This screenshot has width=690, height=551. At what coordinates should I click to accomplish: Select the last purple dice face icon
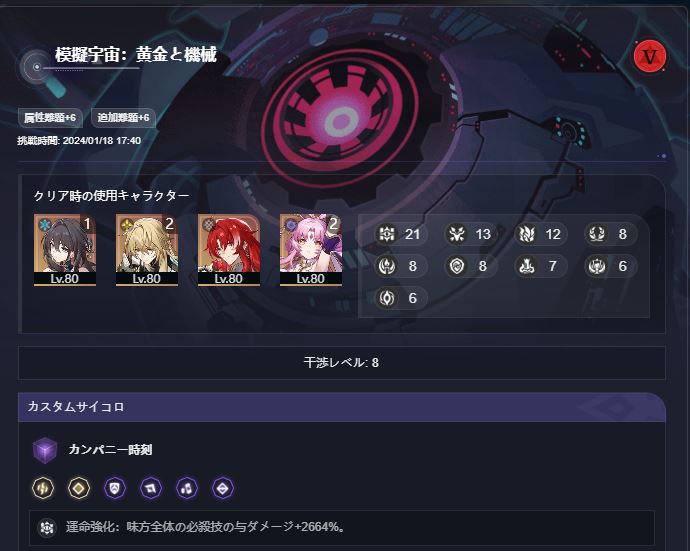click(x=223, y=488)
